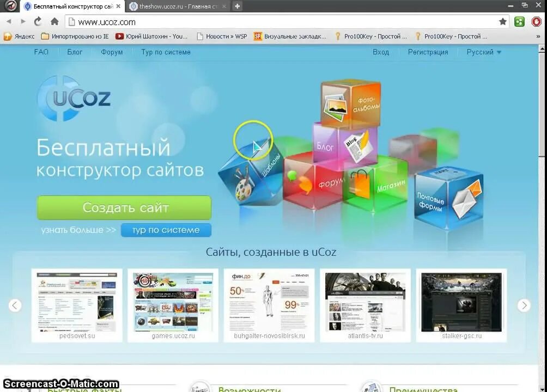Open 'Тур по системе' in top menu
Viewport: 547px width, 392px height.
click(x=166, y=52)
